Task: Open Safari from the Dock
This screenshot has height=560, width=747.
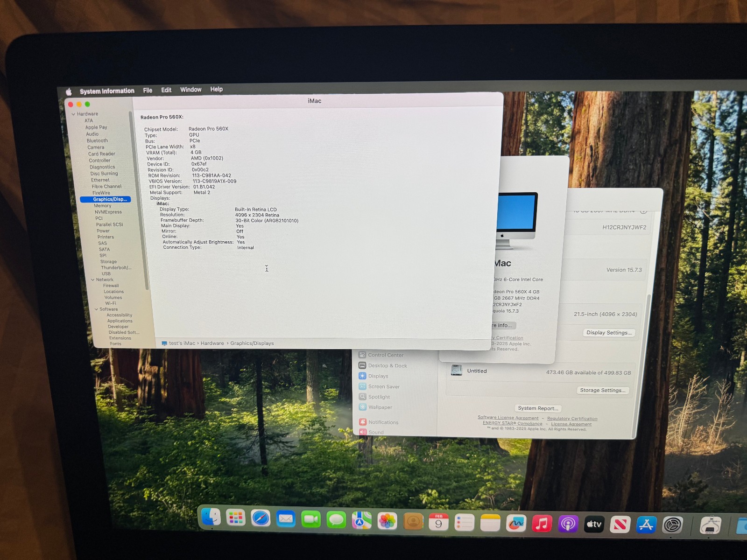Action: pos(261,518)
